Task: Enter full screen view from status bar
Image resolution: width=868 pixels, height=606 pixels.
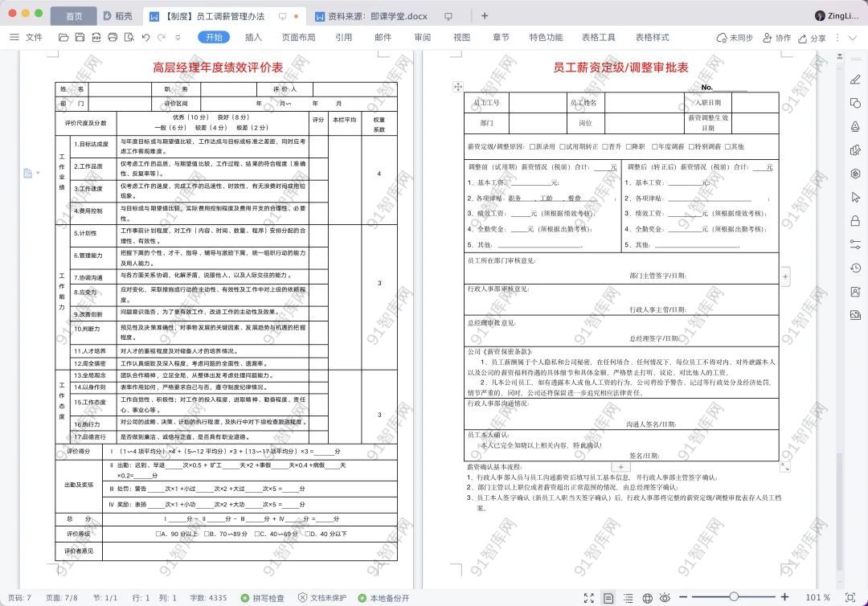Action: 589,598
